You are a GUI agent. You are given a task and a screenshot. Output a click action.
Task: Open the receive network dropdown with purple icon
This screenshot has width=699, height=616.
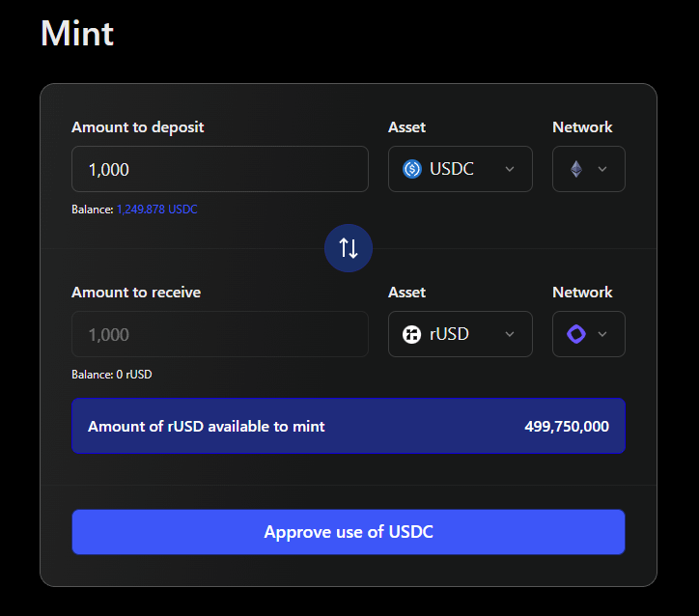[588, 334]
